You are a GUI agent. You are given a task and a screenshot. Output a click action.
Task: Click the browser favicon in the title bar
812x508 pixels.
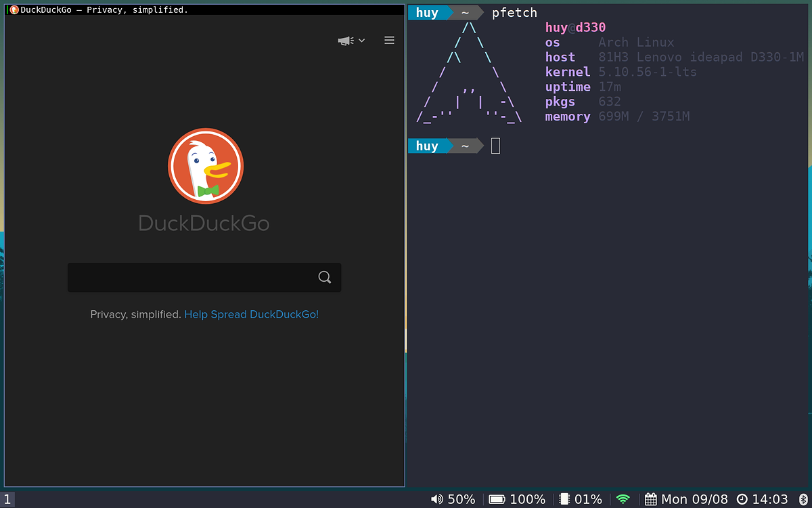click(x=14, y=9)
